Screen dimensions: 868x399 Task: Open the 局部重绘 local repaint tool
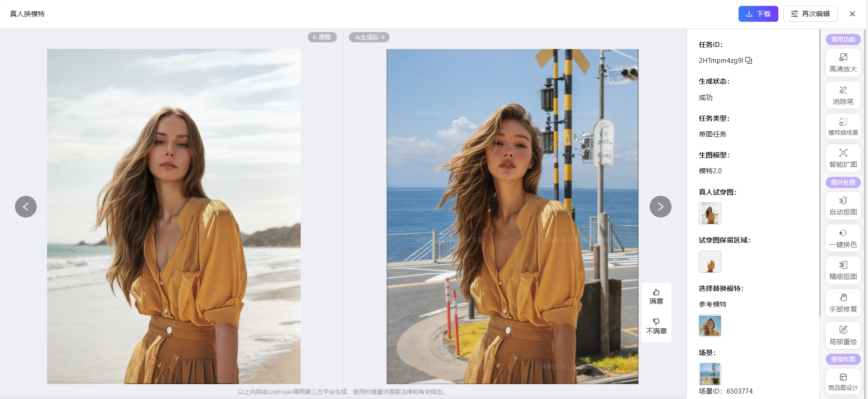[x=843, y=336]
